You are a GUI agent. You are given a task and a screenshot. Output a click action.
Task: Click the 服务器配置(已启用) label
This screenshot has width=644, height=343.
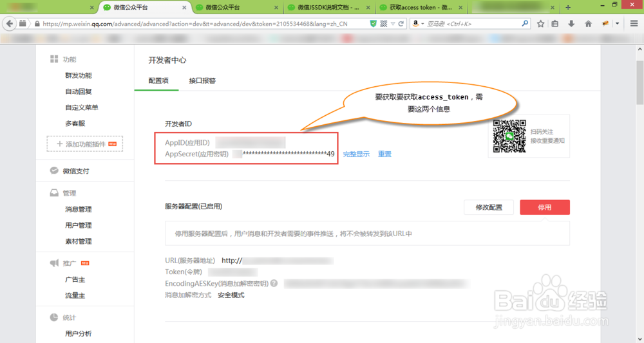pyautogui.click(x=193, y=207)
